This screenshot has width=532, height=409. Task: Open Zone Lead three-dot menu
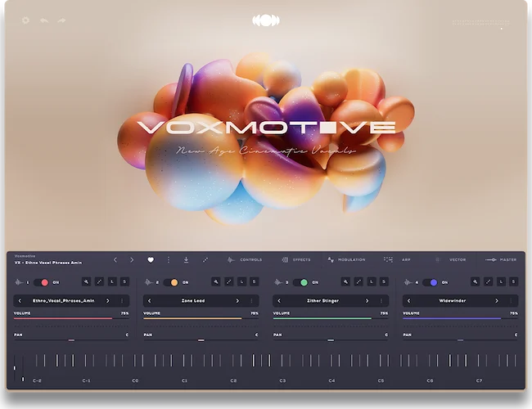(251, 301)
